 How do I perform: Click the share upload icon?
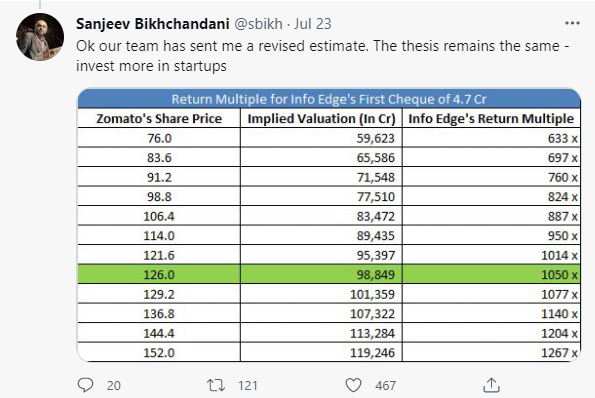pyautogui.click(x=491, y=385)
